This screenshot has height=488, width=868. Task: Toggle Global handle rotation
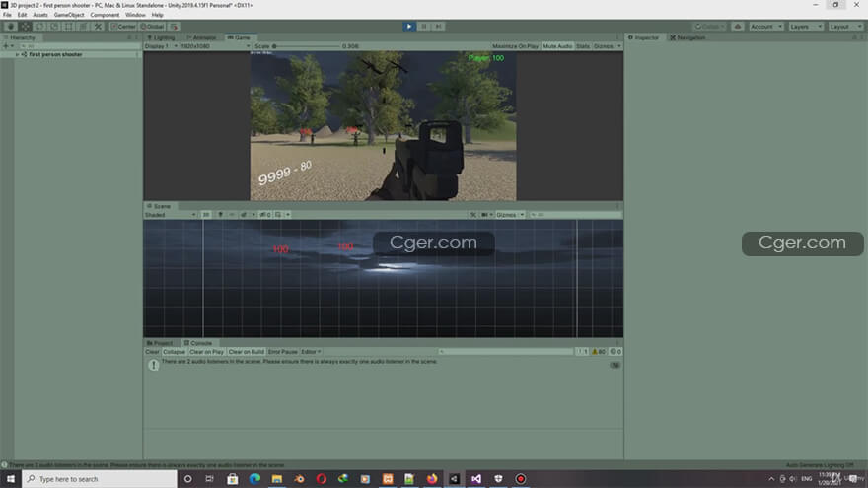pyautogui.click(x=152, y=26)
